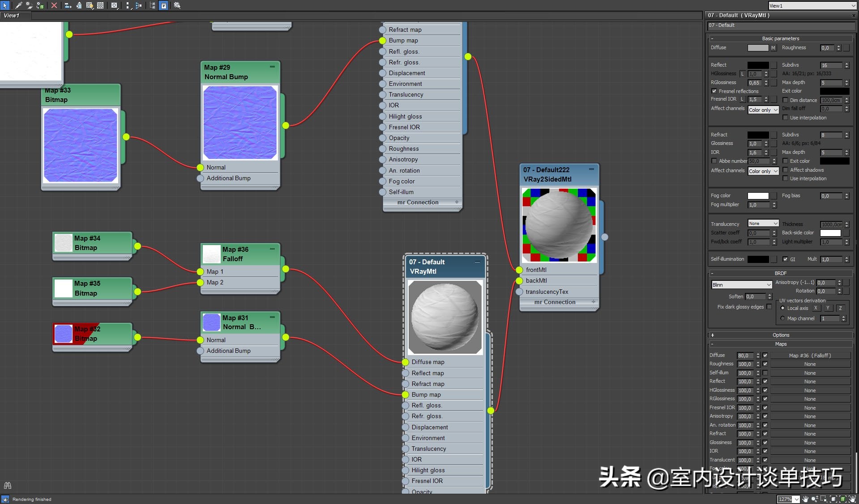
Task: Click the Lay Out Children icon
Action: [138, 5]
